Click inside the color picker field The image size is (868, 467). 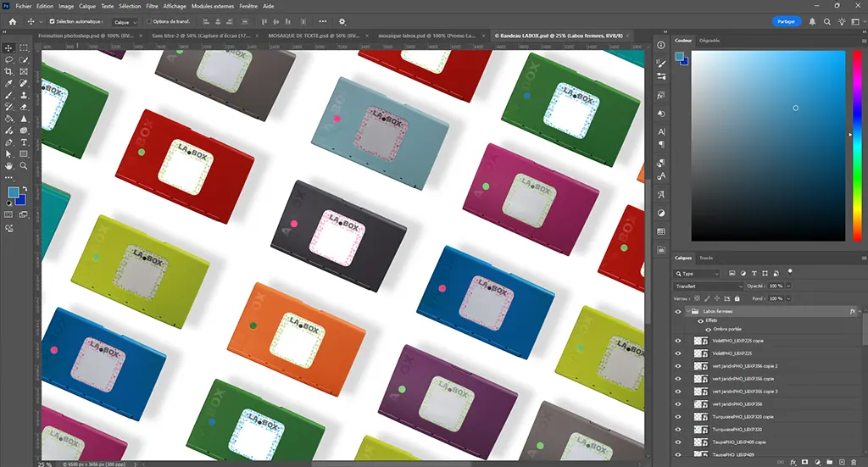point(768,146)
